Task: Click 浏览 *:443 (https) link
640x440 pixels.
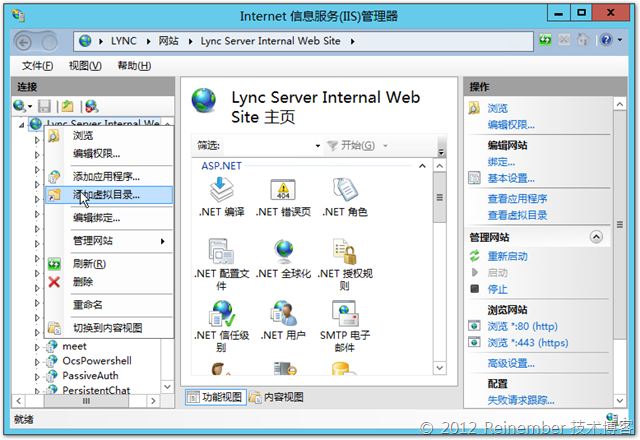Action: coord(528,342)
